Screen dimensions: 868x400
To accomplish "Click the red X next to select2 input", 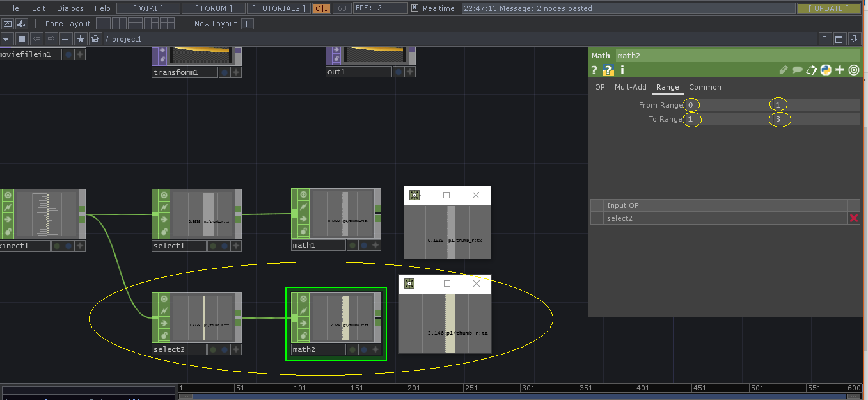I will tap(853, 218).
